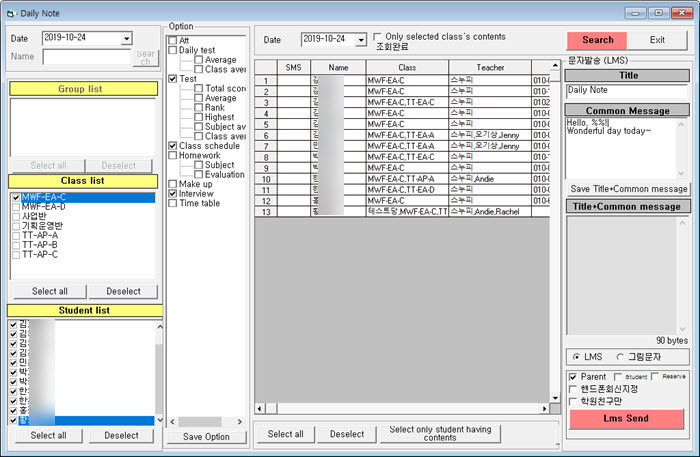700x457 pixels.
Task: Click the table vertical scrollbar down arrow
Action: coord(555,398)
